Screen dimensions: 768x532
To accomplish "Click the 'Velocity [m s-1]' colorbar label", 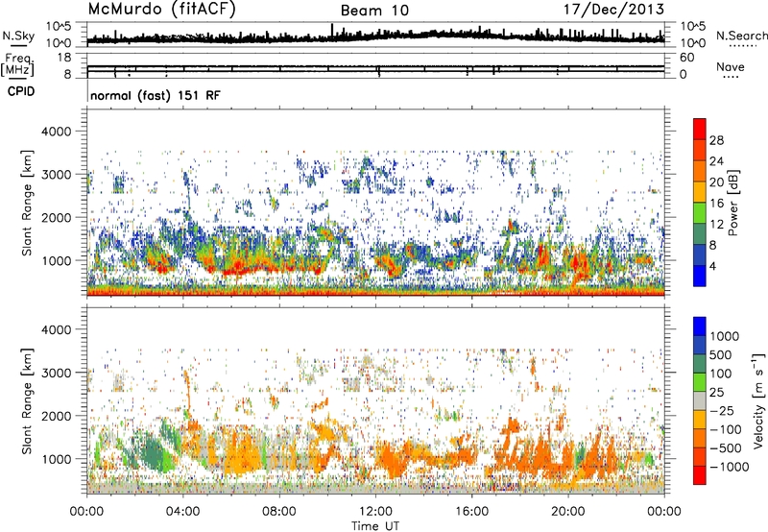I will pos(758,400).
